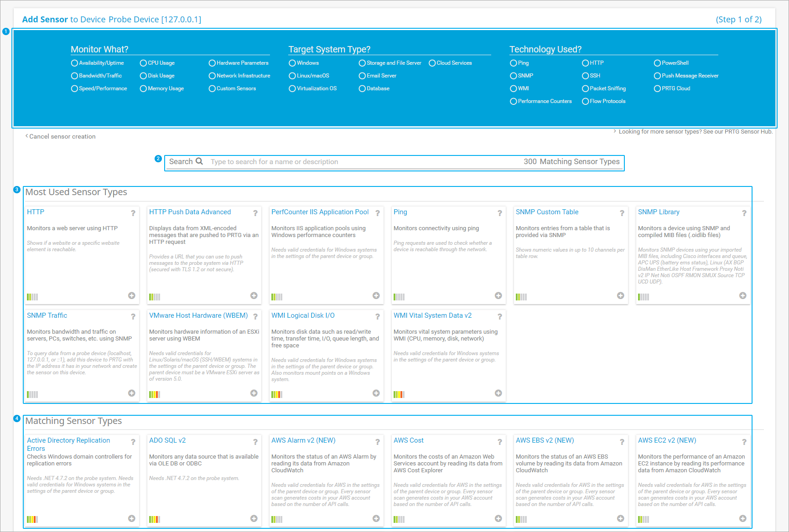The width and height of the screenshot is (789, 532).
Task: Choose SNMP under Technology Used
Action: [x=514, y=76]
